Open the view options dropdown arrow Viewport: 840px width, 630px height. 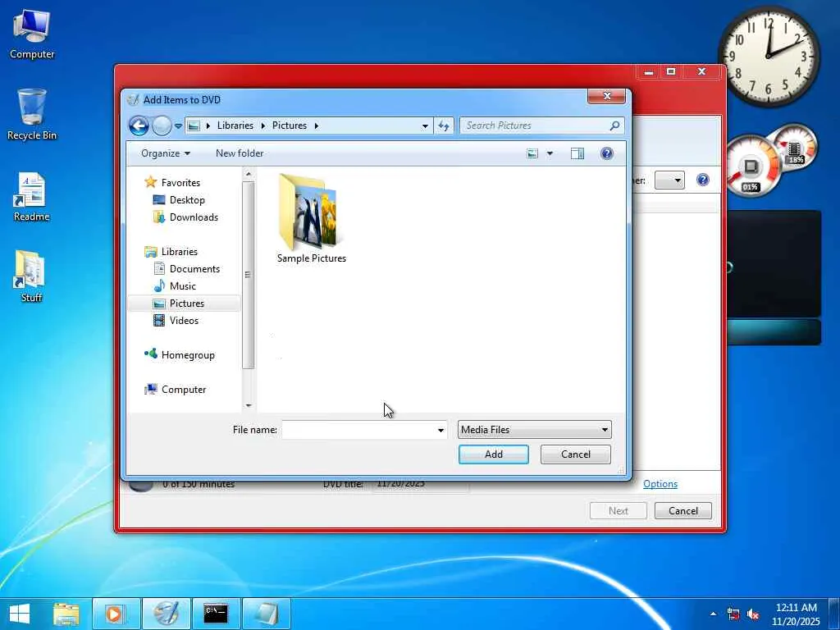pyautogui.click(x=550, y=153)
